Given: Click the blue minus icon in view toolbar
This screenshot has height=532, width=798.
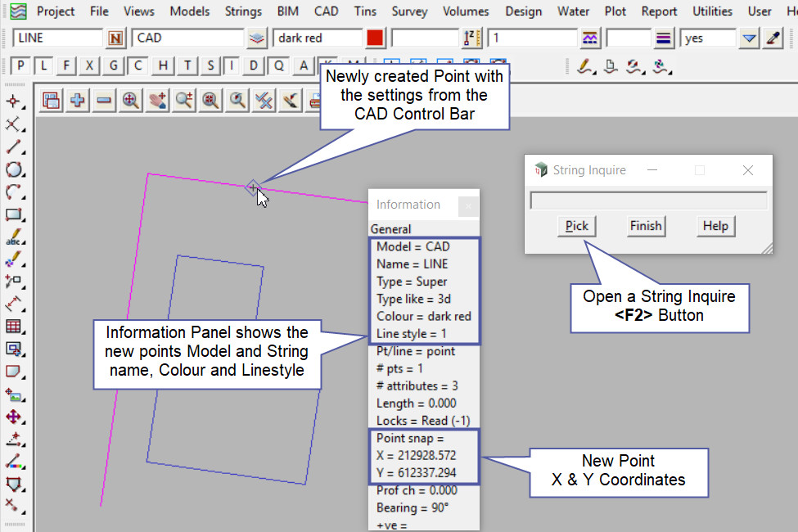Looking at the screenshot, I should tap(104, 100).
